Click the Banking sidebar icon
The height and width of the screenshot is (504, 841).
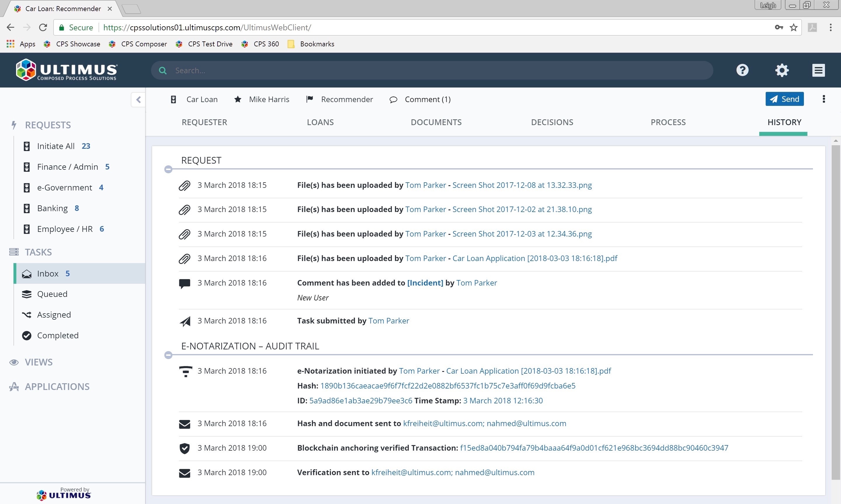click(27, 208)
